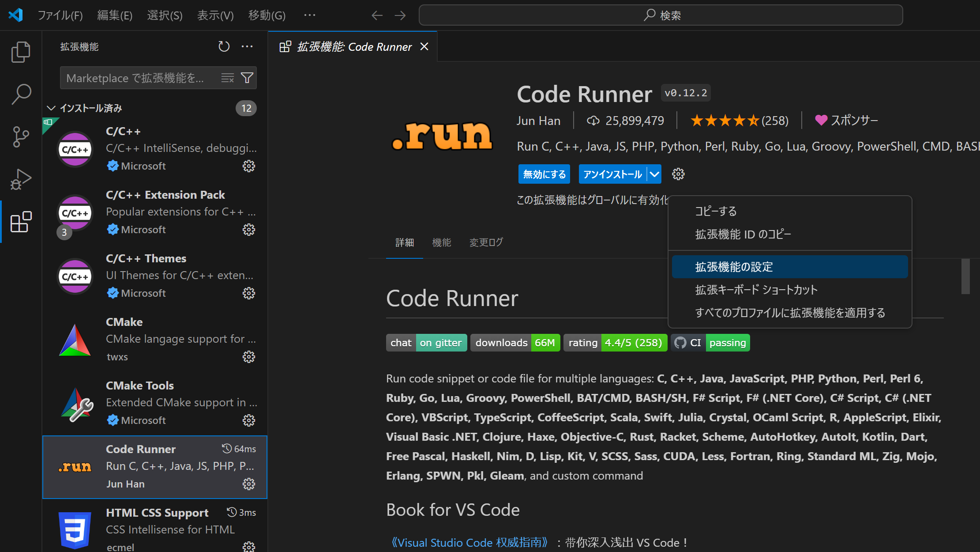Select C/C++ Extension Pack in list
This screenshot has height=552, width=980.
(x=155, y=212)
